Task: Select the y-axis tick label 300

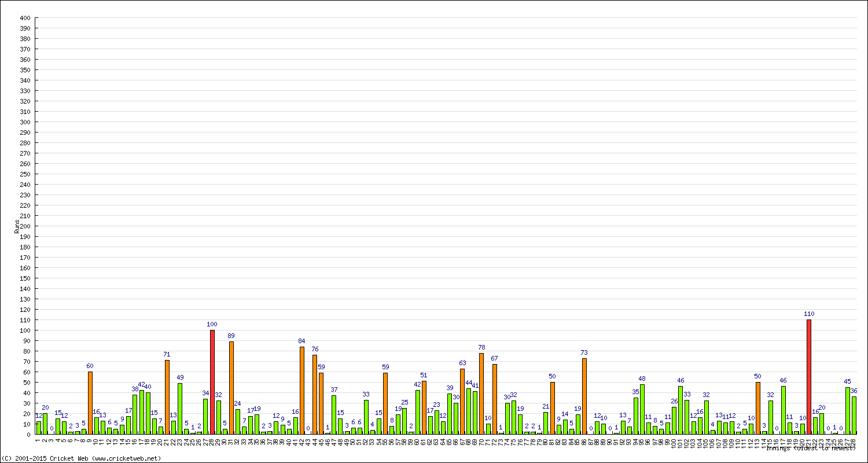Action: pyautogui.click(x=25, y=122)
